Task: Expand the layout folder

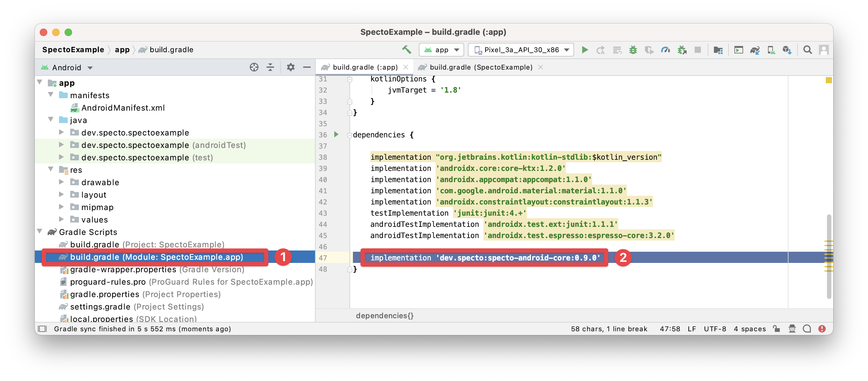Action: [61, 195]
